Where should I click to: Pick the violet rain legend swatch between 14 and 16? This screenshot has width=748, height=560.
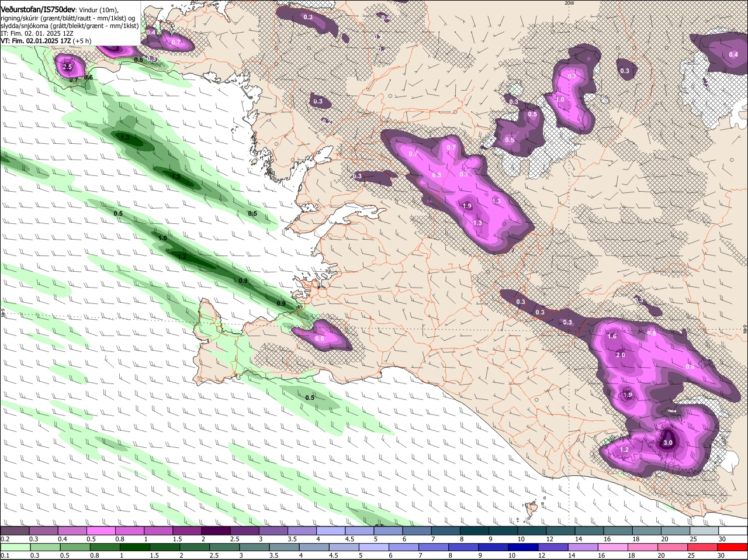click(x=584, y=547)
